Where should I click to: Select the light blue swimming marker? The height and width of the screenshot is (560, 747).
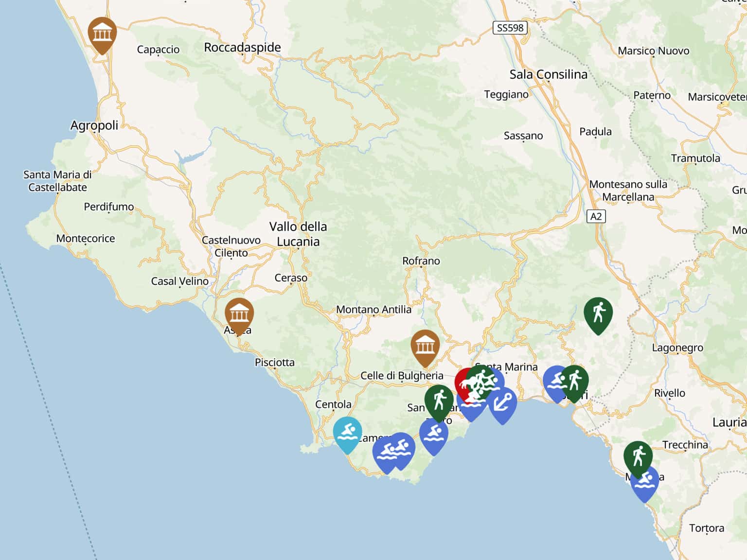click(347, 432)
